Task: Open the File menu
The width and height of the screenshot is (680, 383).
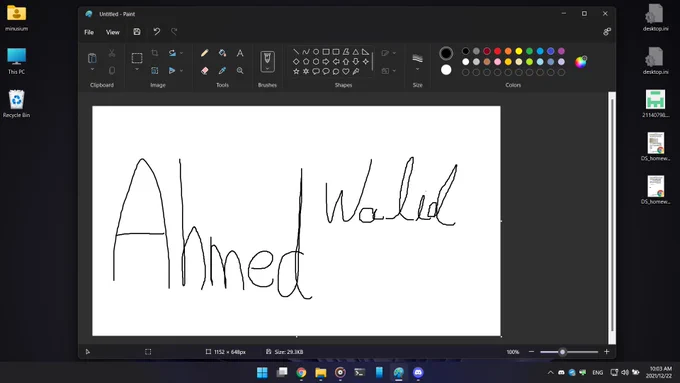Action: [x=89, y=32]
